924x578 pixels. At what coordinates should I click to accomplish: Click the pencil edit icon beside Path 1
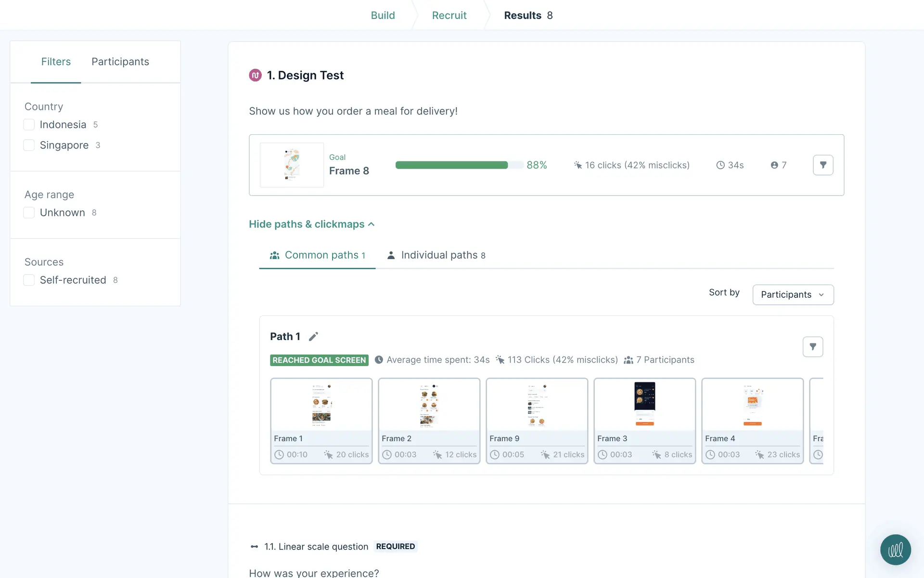(313, 337)
